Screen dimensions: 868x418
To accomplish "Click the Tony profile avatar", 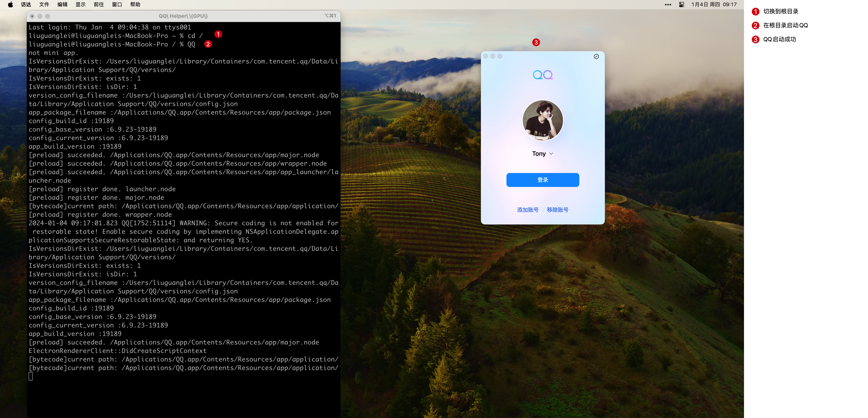I will coord(542,120).
